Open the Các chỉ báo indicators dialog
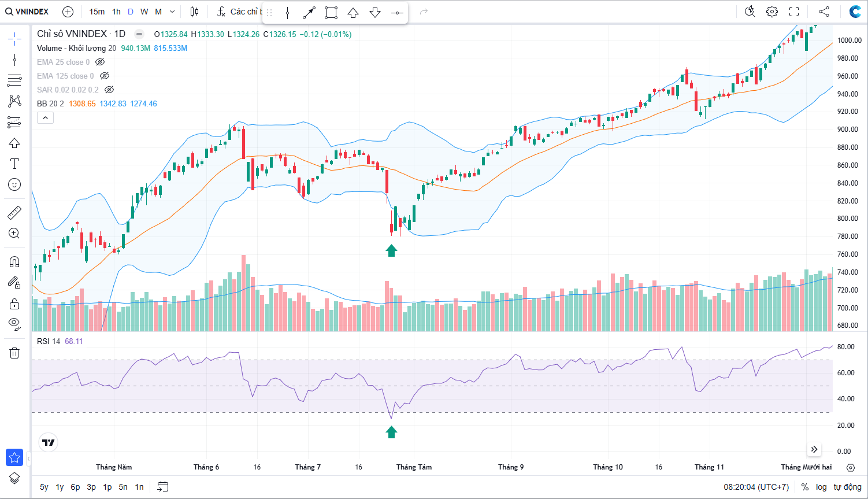The width and height of the screenshot is (868, 499). coord(239,12)
